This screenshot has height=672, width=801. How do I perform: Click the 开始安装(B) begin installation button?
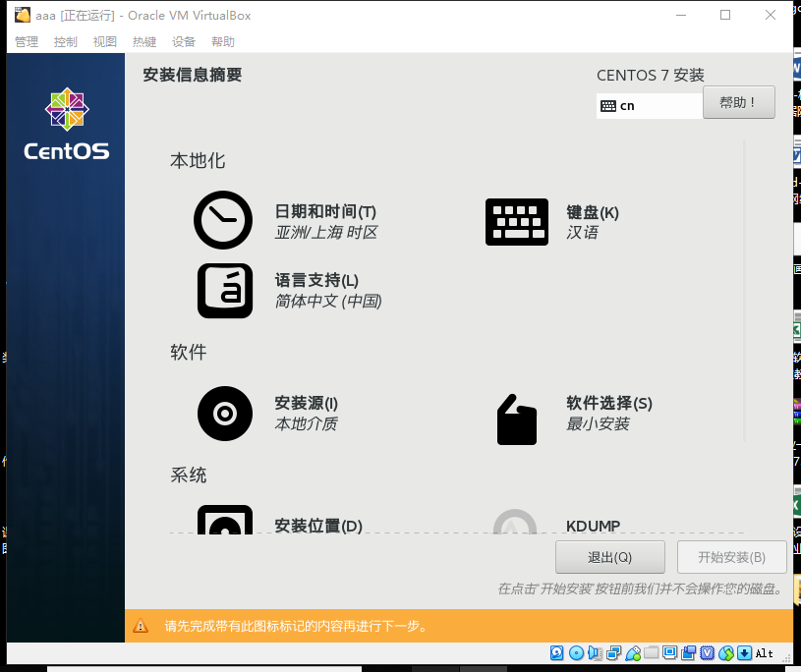(x=731, y=557)
